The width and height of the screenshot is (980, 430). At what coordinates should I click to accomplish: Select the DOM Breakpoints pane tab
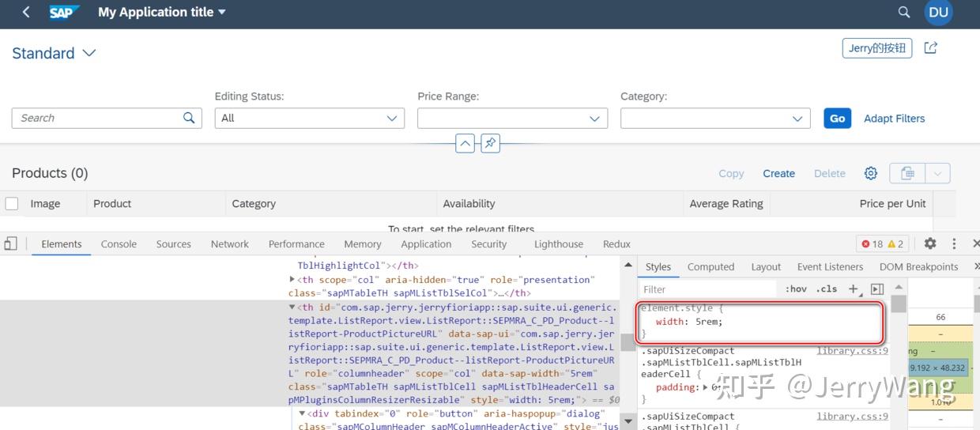pyautogui.click(x=918, y=267)
